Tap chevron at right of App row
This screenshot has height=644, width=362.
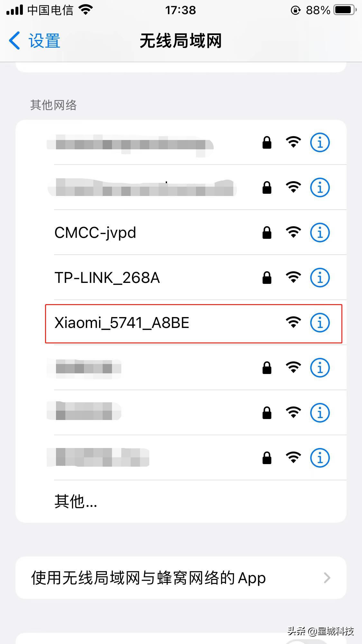(x=327, y=578)
